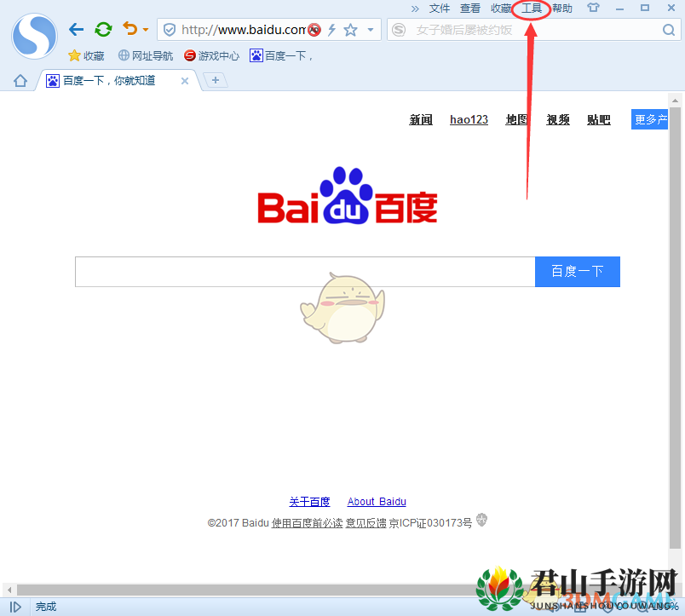Maximize the browser window

[645, 8]
